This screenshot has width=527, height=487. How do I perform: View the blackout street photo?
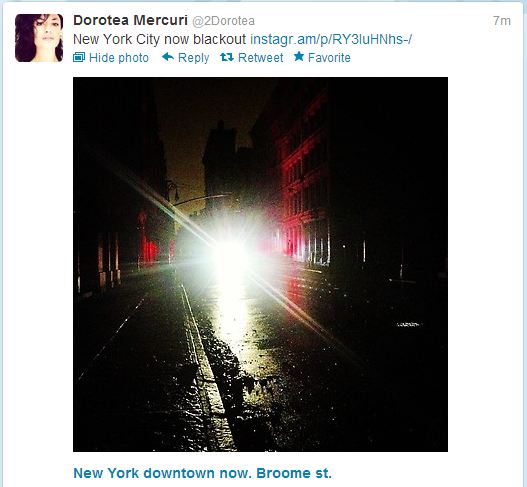(x=260, y=265)
